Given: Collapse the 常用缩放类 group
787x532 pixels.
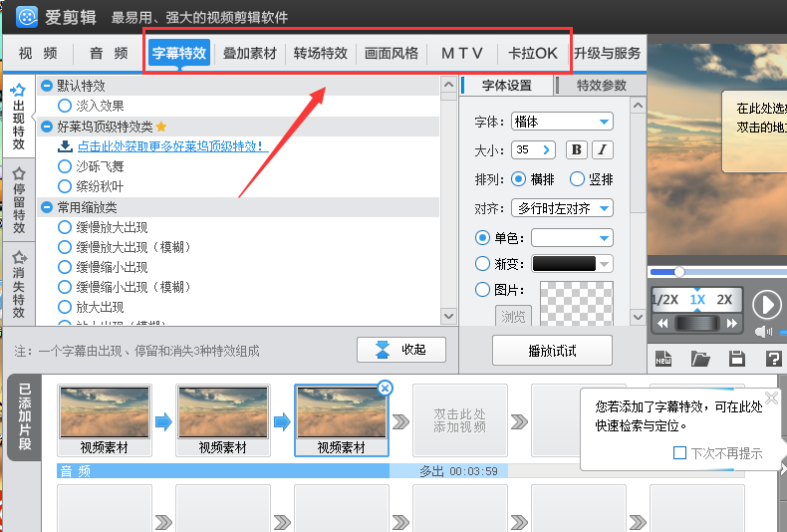Looking at the screenshot, I should (x=47, y=207).
